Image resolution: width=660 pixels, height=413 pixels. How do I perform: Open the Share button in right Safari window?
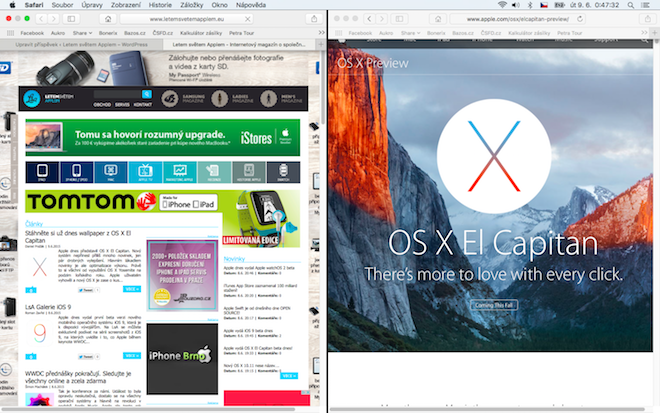(648, 19)
